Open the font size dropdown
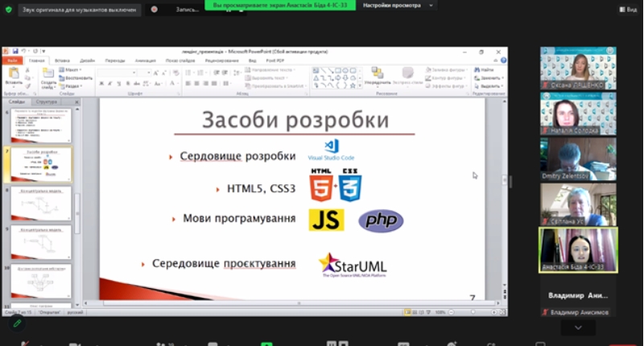Screen dimensions: 644x346 (x=149, y=73)
